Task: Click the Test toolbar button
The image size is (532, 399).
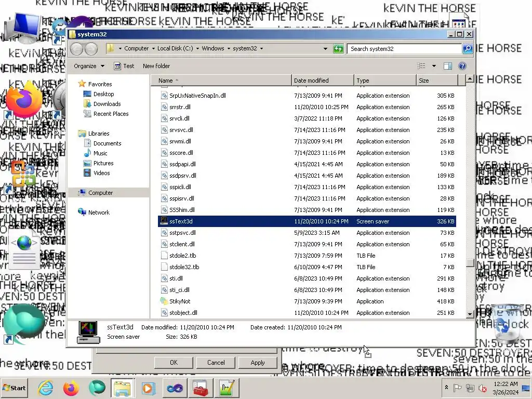Action: pos(124,66)
